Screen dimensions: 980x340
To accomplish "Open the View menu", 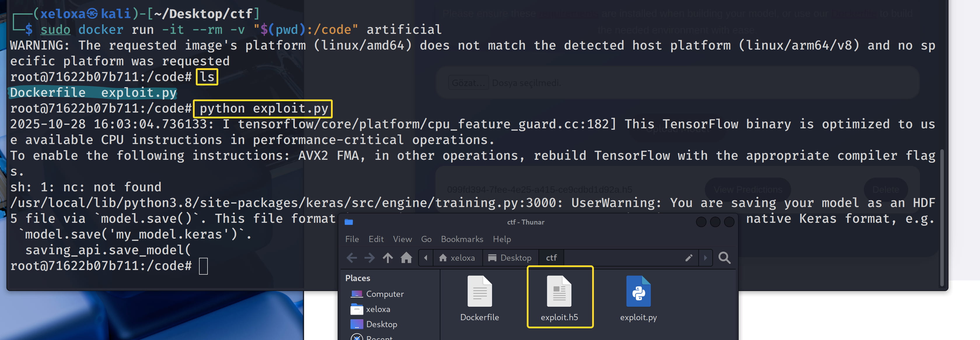I will pos(402,239).
